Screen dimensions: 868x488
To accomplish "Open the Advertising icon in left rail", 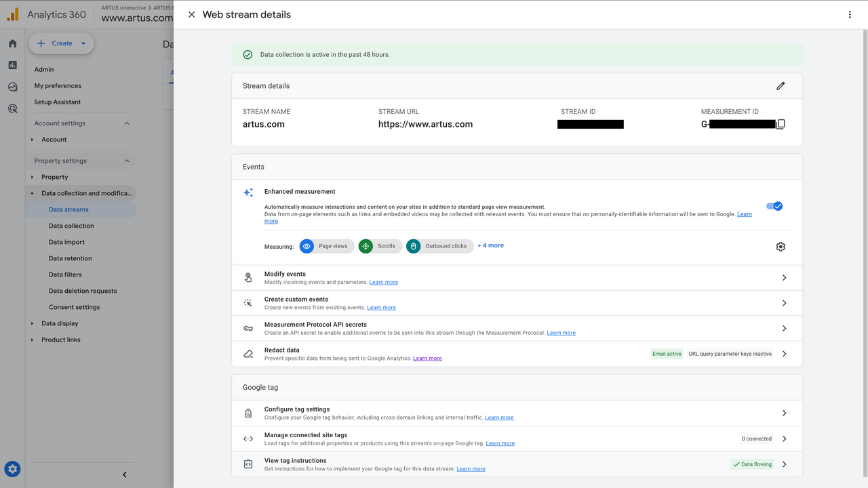I will pos(12,108).
